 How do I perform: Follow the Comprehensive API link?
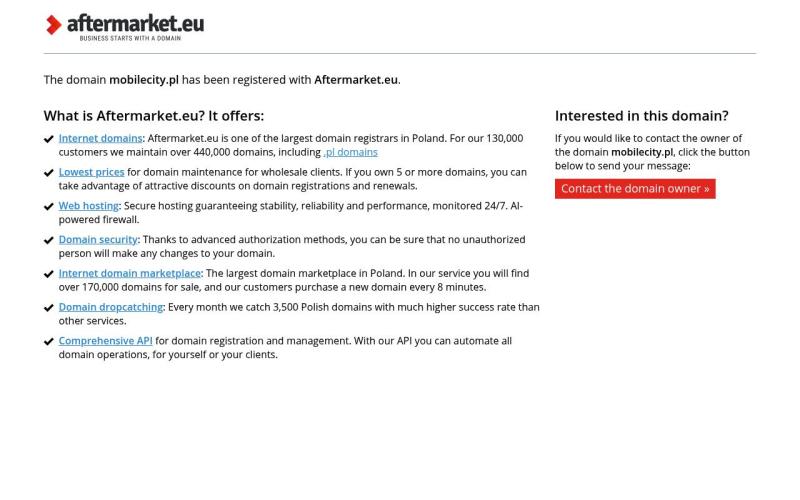(x=105, y=341)
